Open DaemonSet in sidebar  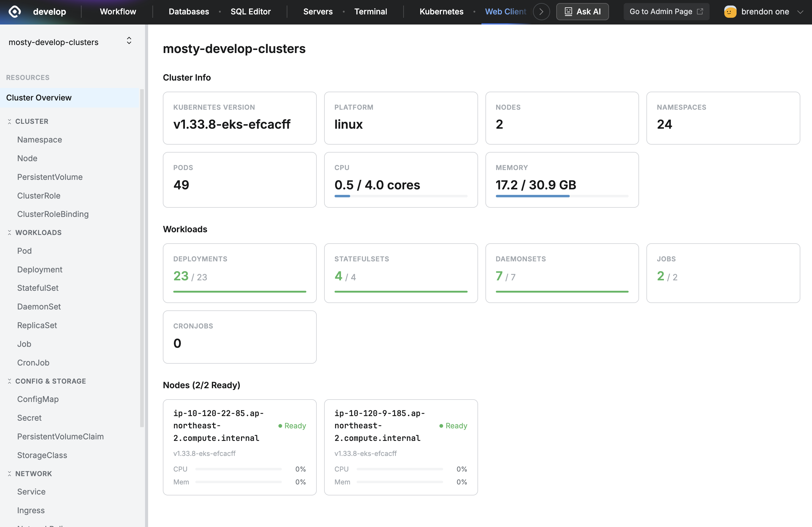click(x=39, y=306)
